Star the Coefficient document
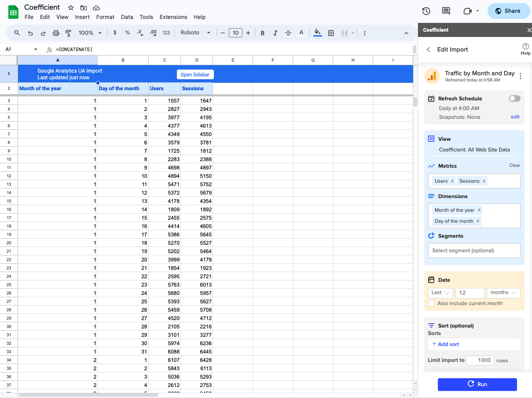This screenshot has height=398, width=532. point(71,7)
